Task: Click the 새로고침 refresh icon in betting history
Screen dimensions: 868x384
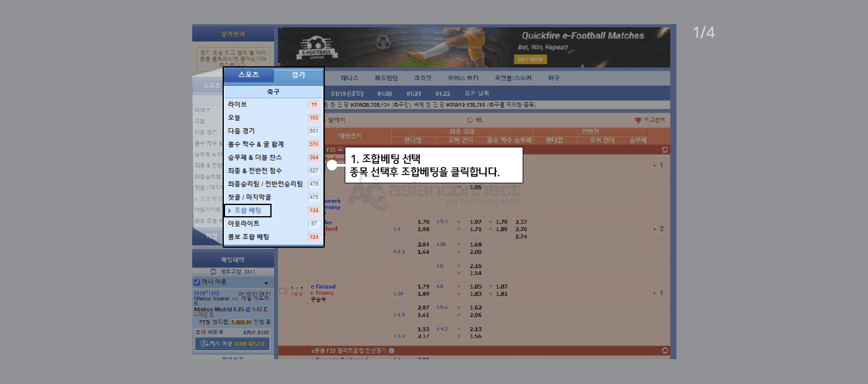Action: (x=213, y=272)
